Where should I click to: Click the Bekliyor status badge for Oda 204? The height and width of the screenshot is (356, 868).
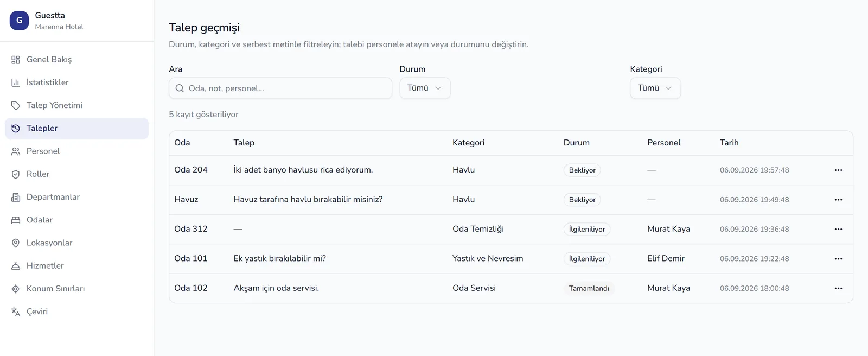click(x=582, y=170)
